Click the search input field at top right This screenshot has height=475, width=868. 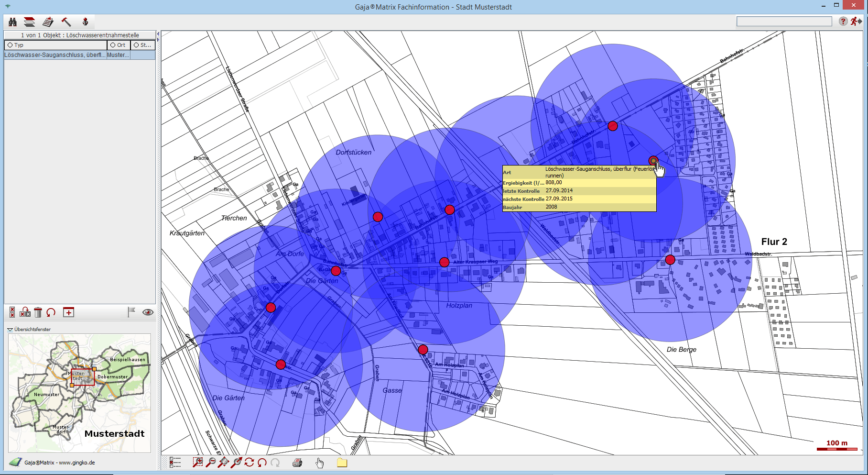(x=784, y=22)
